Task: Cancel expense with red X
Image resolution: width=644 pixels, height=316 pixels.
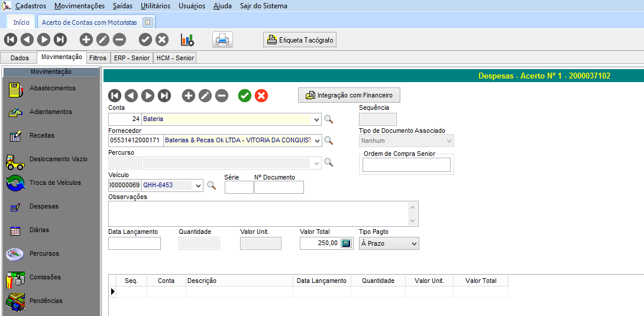Action: (x=261, y=96)
